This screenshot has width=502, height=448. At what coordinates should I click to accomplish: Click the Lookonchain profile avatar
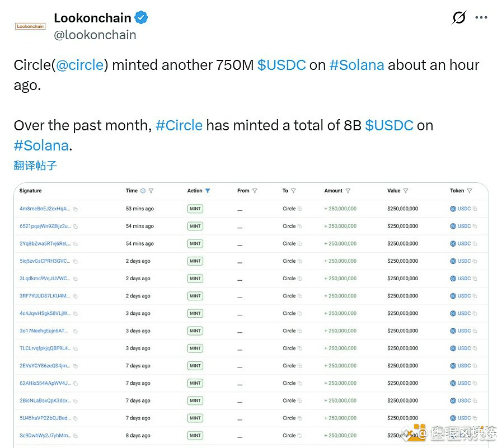30,26
